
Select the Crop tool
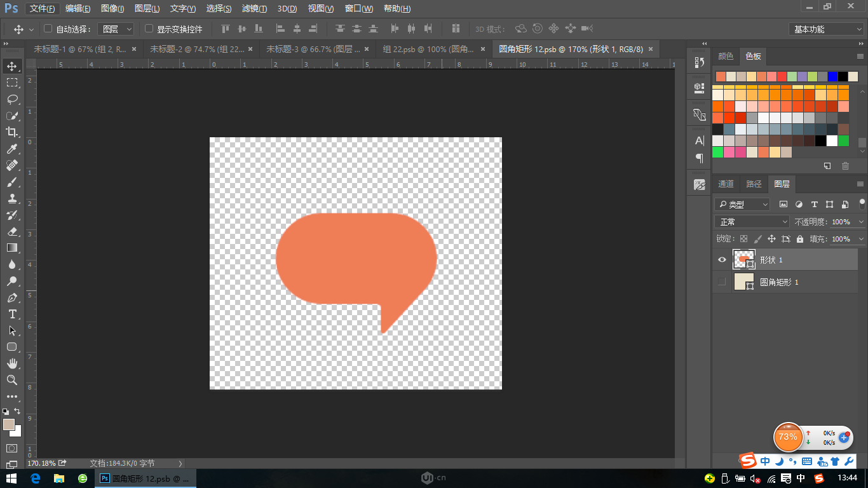tap(12, 132)
